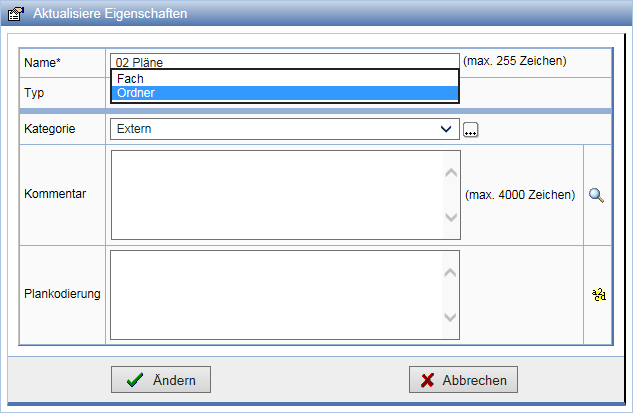Expand the Kategorie dropdown arrow
This screenshot has height=413, width=633.
click(446, 129)
